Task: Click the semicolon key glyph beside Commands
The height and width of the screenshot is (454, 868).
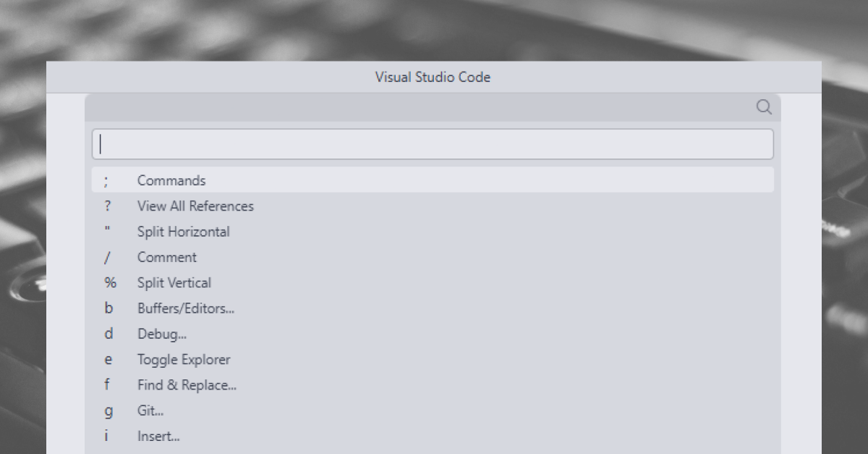Action: point(106,181)
